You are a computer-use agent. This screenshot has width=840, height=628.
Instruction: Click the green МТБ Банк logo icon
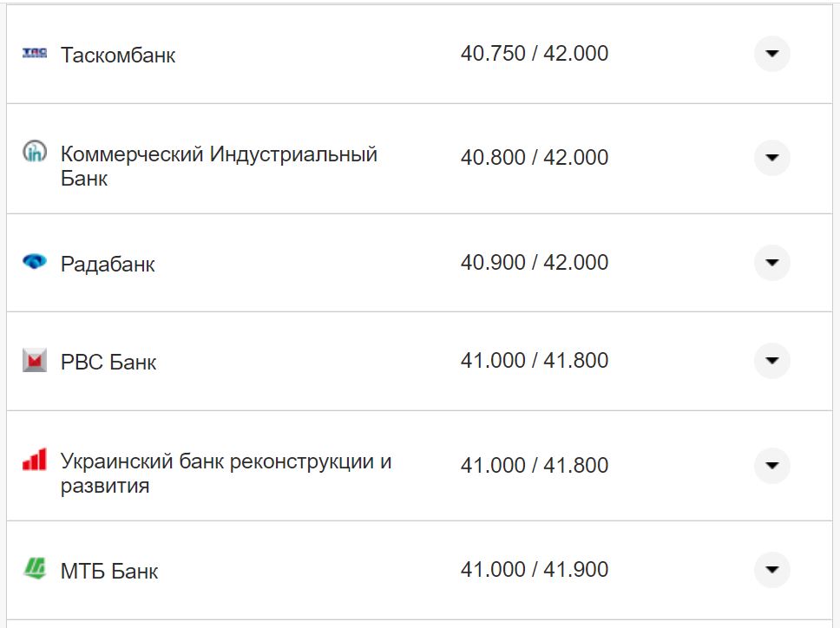tap(33, 569)
